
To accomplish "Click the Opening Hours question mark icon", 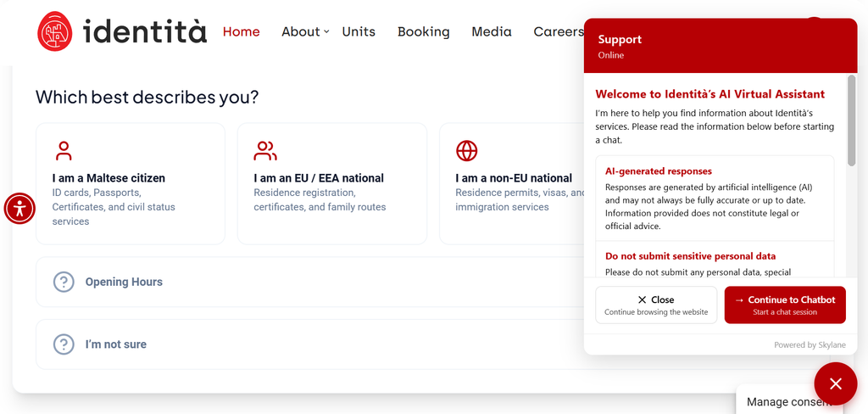I will (x=64, y=283).
